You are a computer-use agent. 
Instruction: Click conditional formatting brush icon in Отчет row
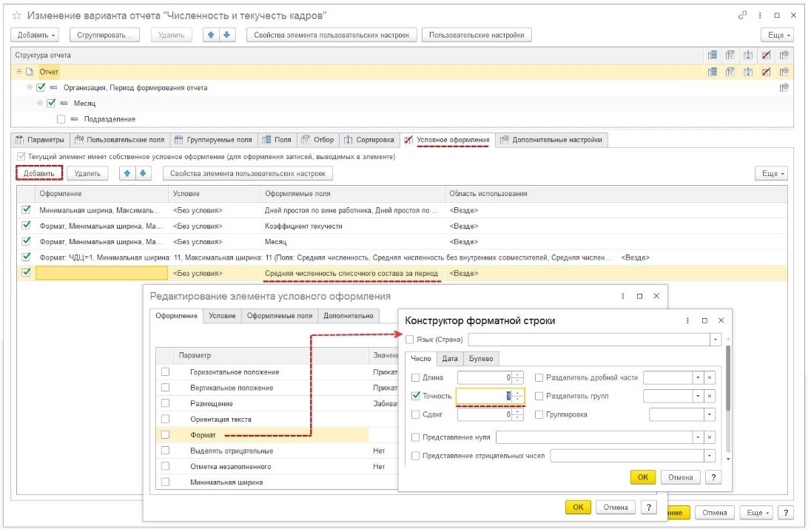click(766, 72)
